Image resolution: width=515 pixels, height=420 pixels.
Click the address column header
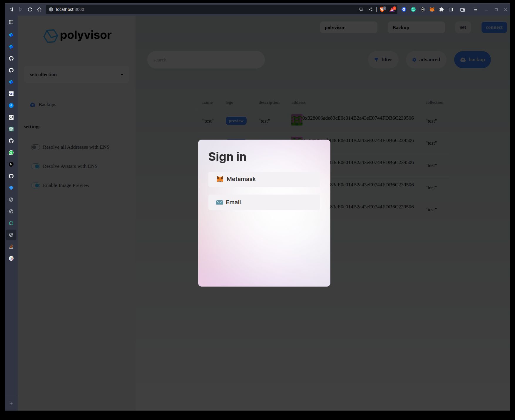[x=298, y=102]
